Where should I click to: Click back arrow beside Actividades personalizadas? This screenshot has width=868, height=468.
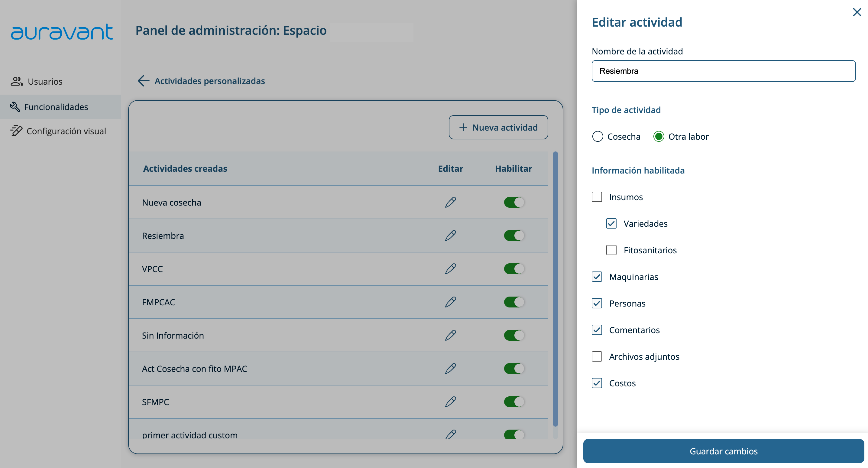(x=143, y=81)
